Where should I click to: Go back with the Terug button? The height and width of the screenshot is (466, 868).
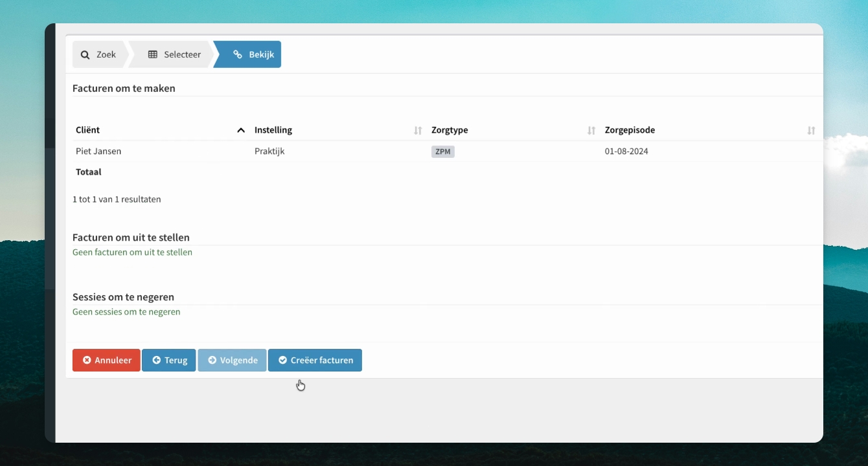(x=169, y=361)
